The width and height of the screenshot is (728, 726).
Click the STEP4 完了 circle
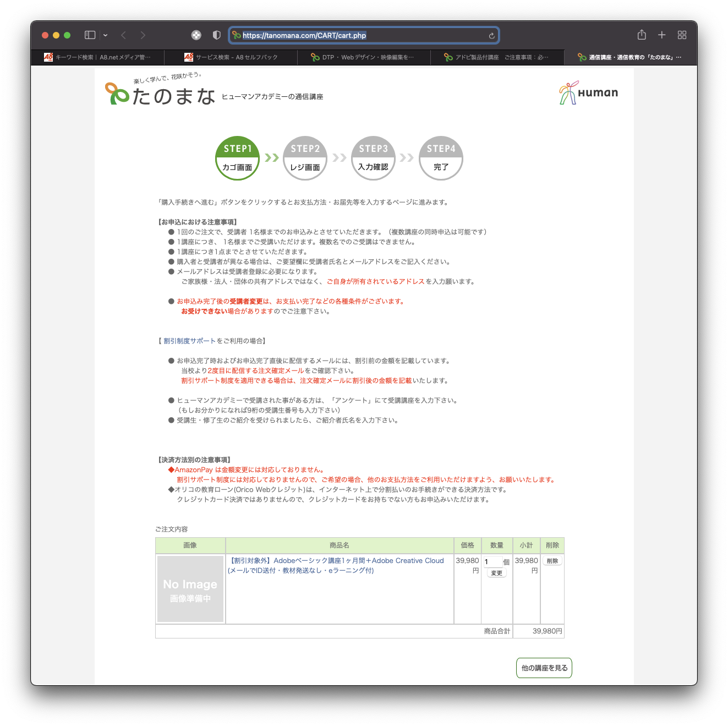(x=441, y=158)
